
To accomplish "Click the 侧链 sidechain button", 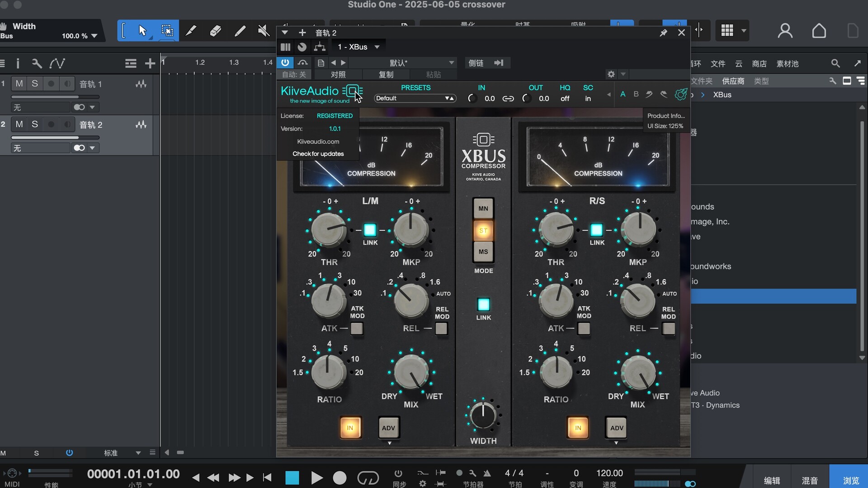I will 476,63.
